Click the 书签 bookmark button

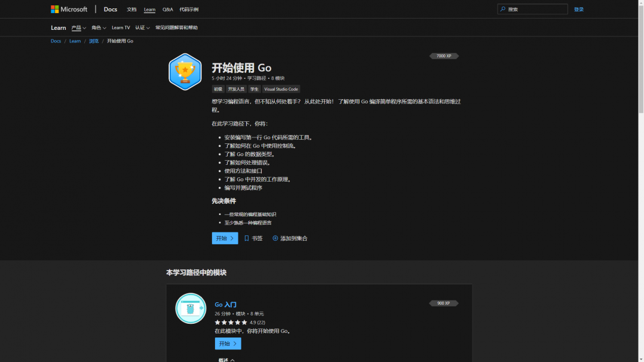coord(253,238)
